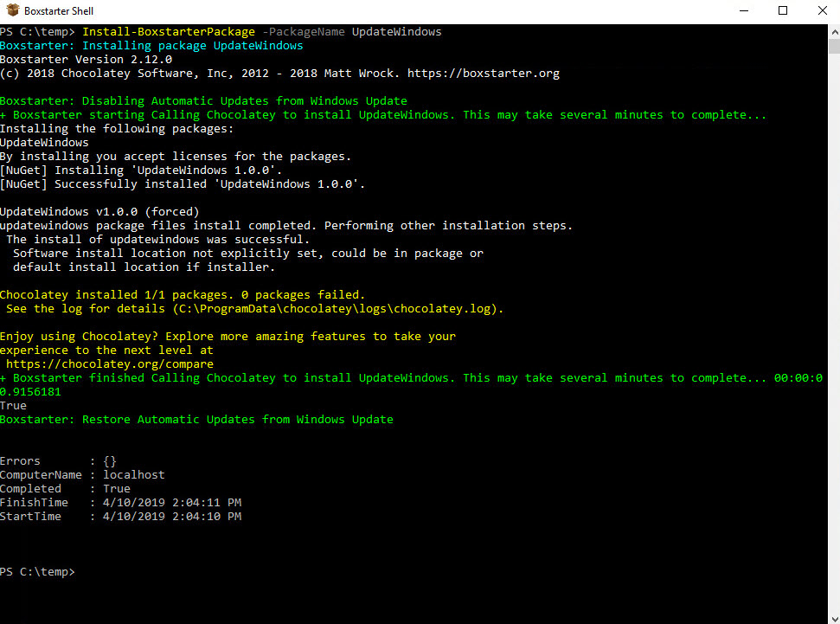Open the https://boxstarter.org link
The height and width of the screenshot is (624, 840).
click(x=483, y=73)
